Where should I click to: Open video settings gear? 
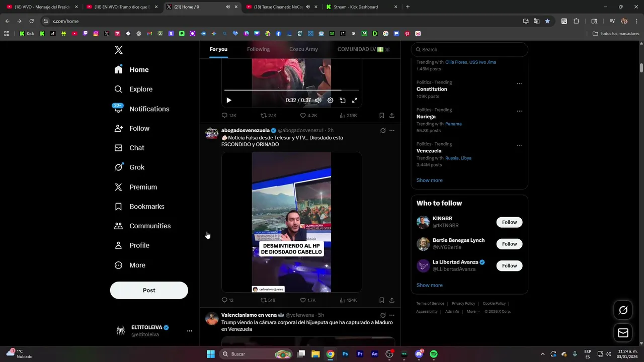[331, 100]
